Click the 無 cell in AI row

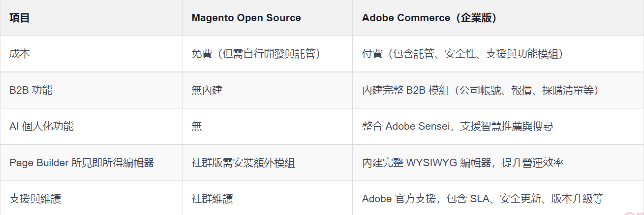(197, 126)
